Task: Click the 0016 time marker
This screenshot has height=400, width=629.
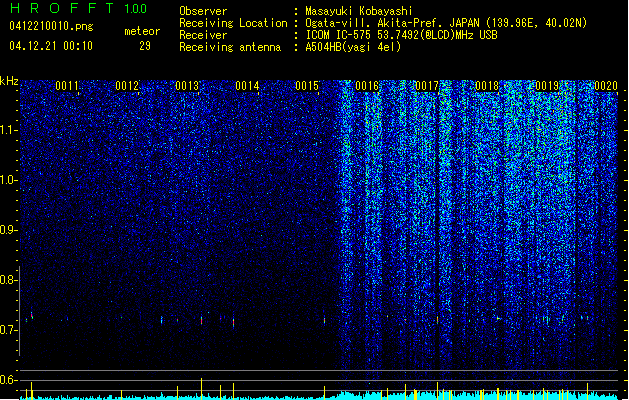Action: click(x=367, y=86)
